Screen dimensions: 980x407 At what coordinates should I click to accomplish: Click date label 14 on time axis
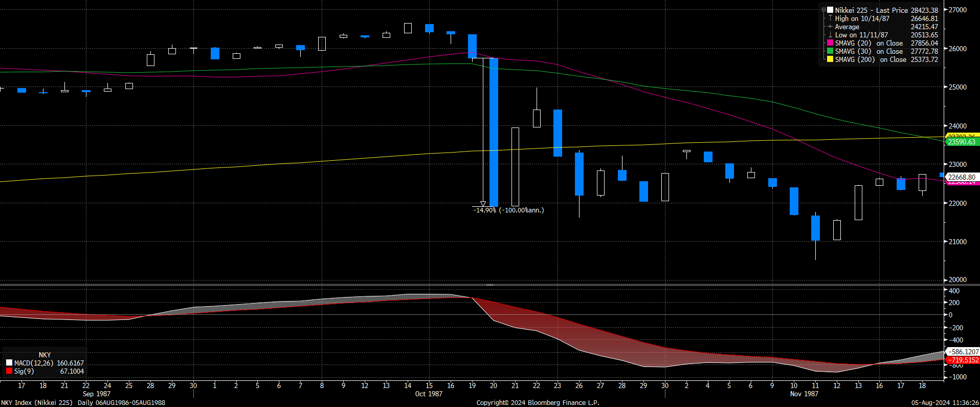point(408,385)
